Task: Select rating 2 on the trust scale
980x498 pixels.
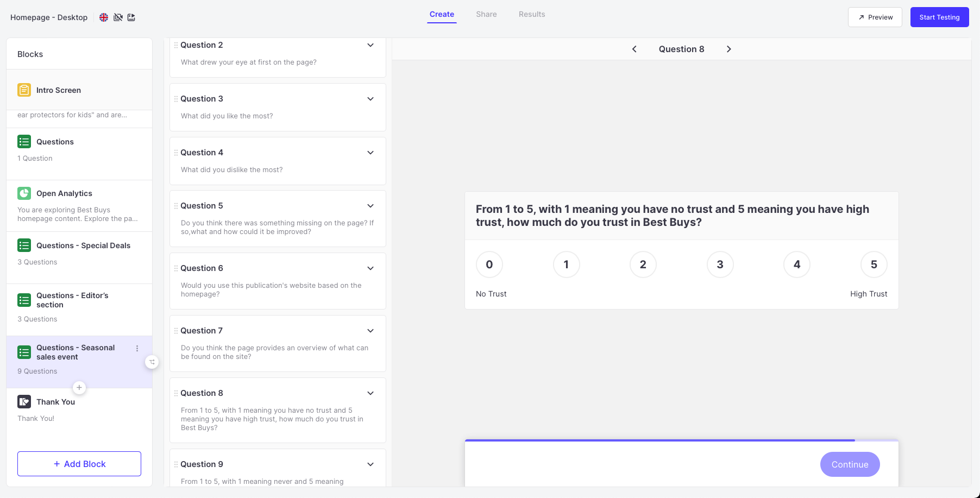Action: [x=643, y=264]
